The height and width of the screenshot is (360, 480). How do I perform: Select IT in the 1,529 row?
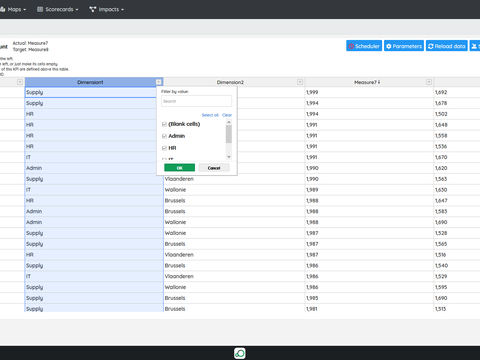[x=94, y=276]
